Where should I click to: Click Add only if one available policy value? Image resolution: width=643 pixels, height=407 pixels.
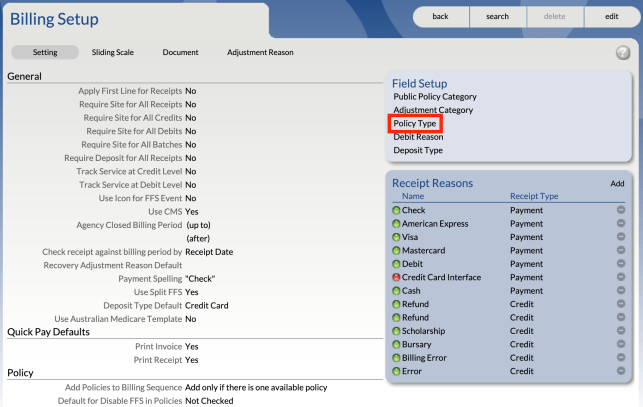(x=256, y=387)
